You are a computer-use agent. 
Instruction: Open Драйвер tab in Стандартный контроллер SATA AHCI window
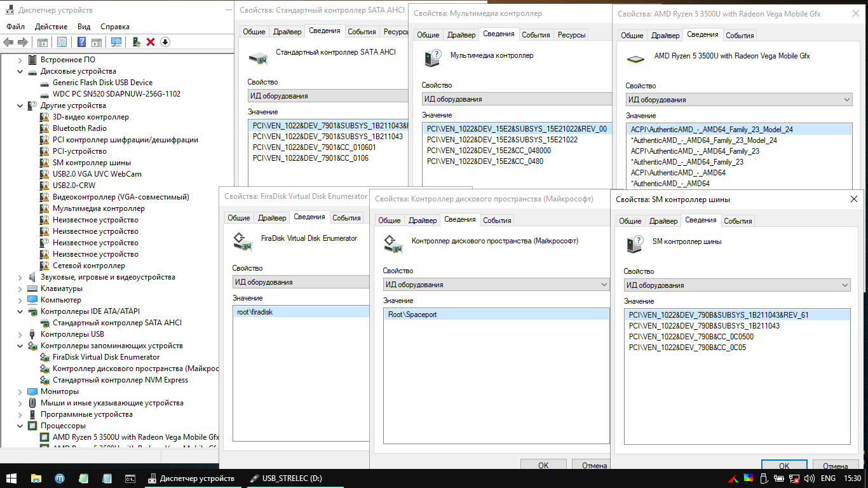point(287,32)
